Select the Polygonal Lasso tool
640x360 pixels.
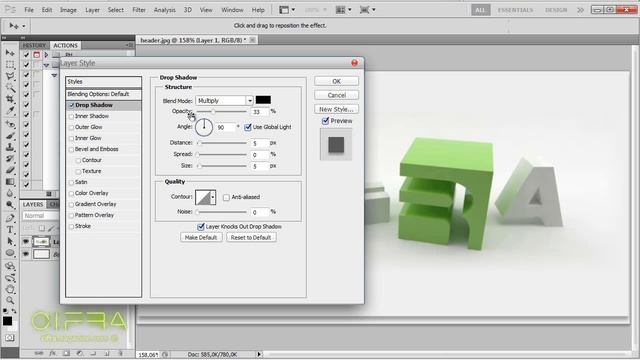click(10, 76)
